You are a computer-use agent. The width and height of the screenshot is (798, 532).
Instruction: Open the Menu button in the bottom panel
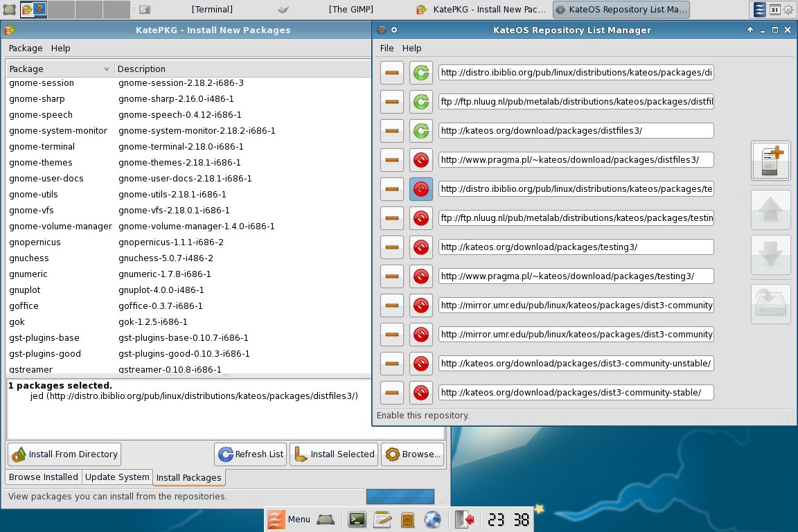289,520
